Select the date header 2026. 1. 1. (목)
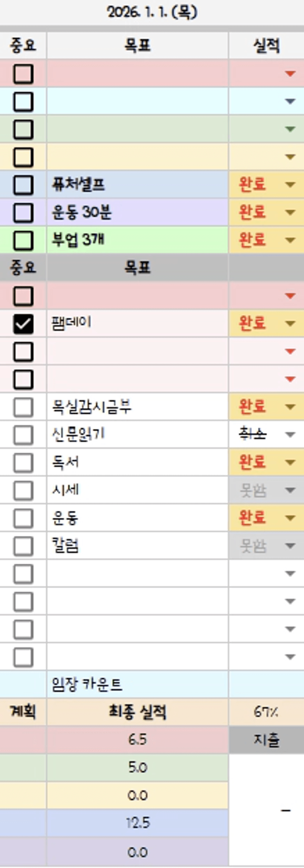Viewport: 304px width, 868px height. click(x=152, y=13)
